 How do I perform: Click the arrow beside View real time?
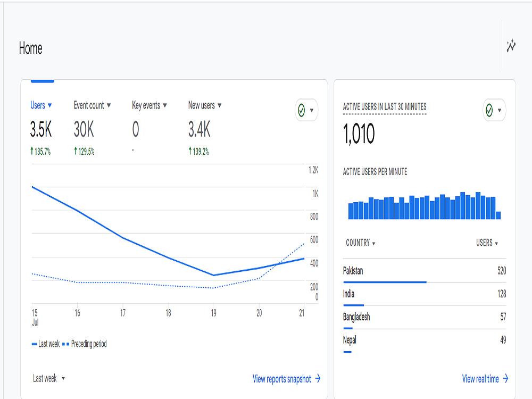tap(505, 378)
